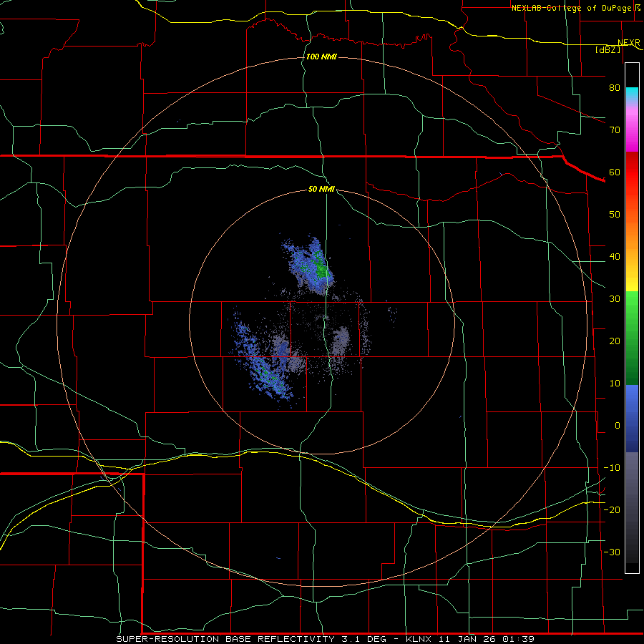The width and height of the screenshot is (644, 644).
Task: Click the 80 value on the dBZ scale
Action: click(x=615, y=87)
